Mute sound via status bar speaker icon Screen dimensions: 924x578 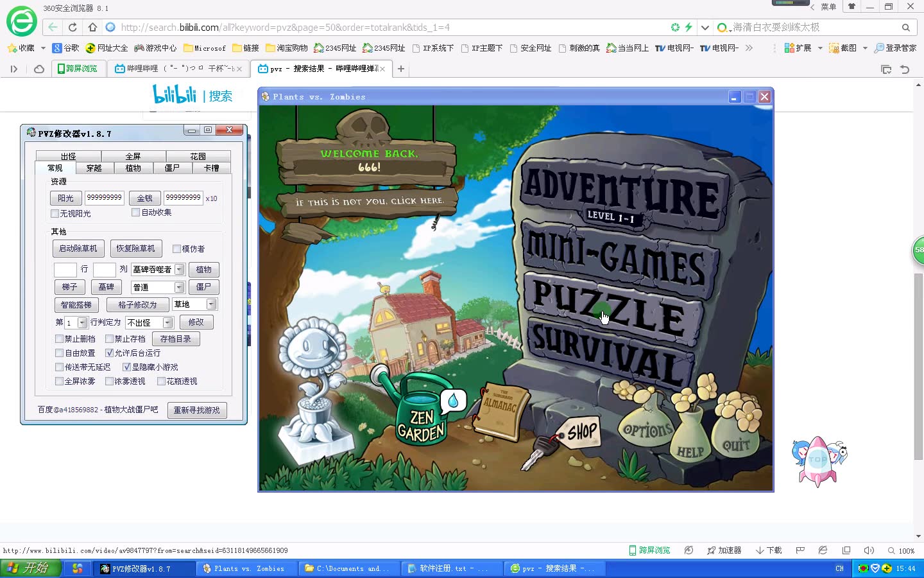pyautogui.click(x=869, y=550)
